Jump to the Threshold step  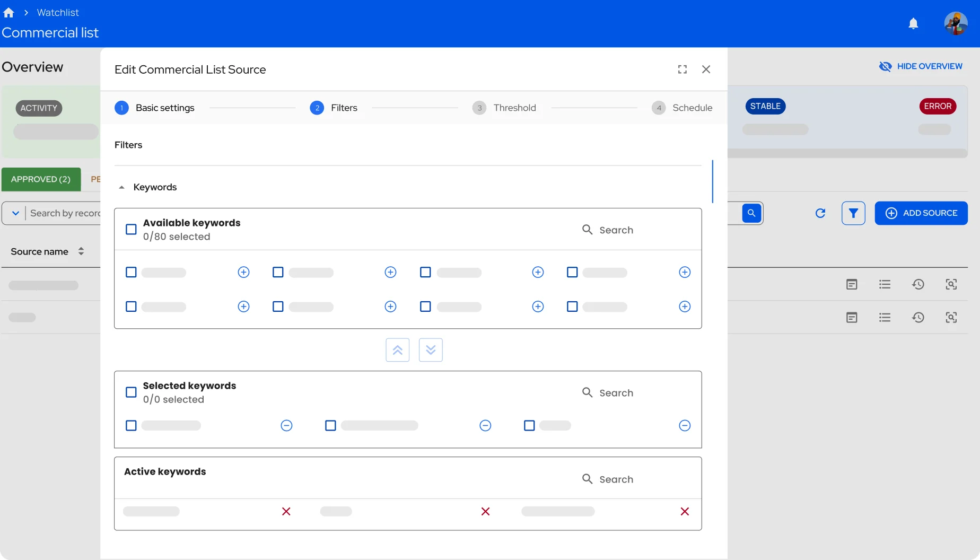(x=504, y=108)
